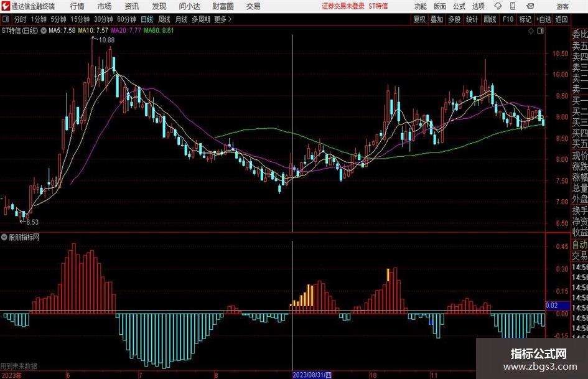Viewport: 588px width, 379px height.
Task: Open the 版面 menu
Action: [439, 6]
